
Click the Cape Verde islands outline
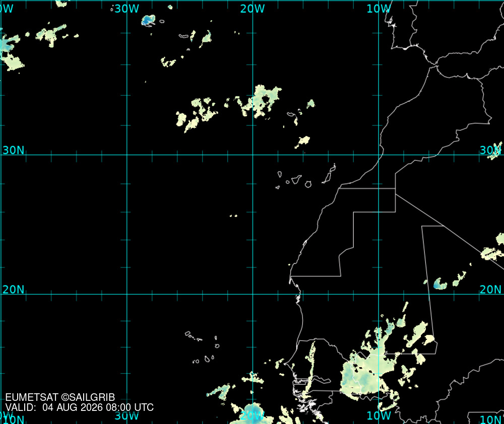[x=203, y=347]
